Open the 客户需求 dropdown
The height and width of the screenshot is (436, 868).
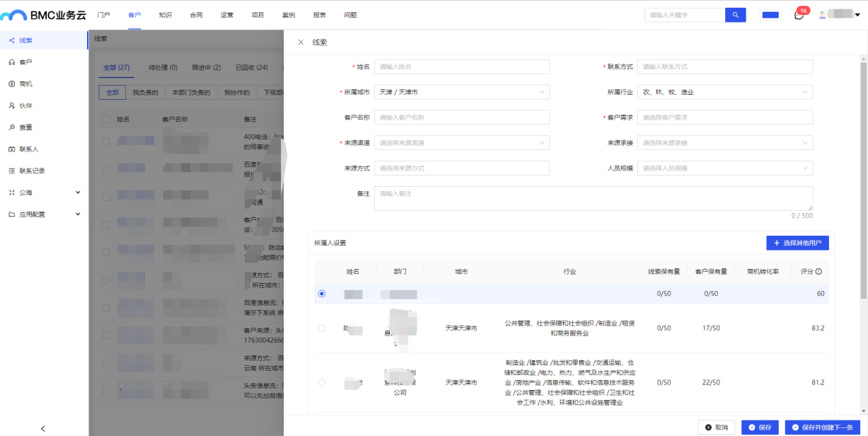click(725, 117)
